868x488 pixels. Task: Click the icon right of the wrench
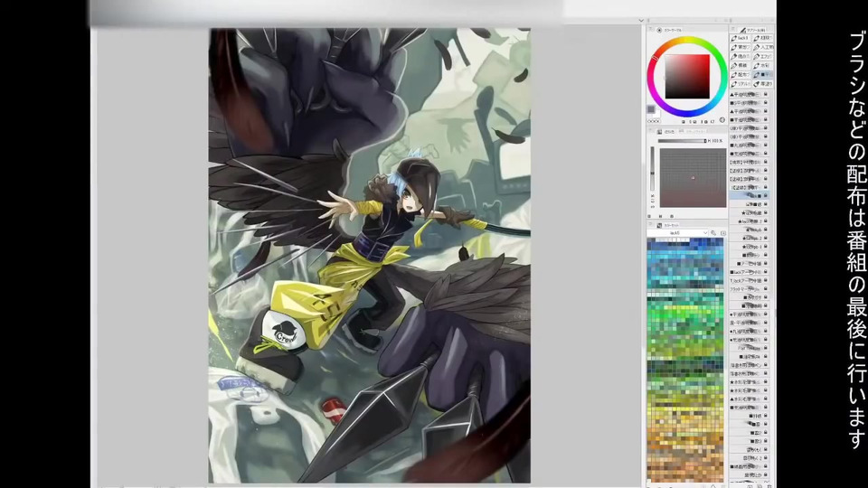point(723,233)
